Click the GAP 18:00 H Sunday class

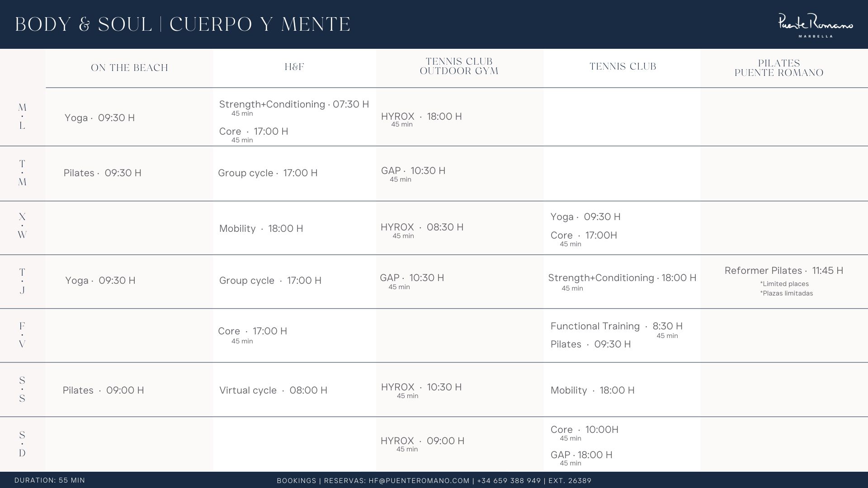pos(581,455)
